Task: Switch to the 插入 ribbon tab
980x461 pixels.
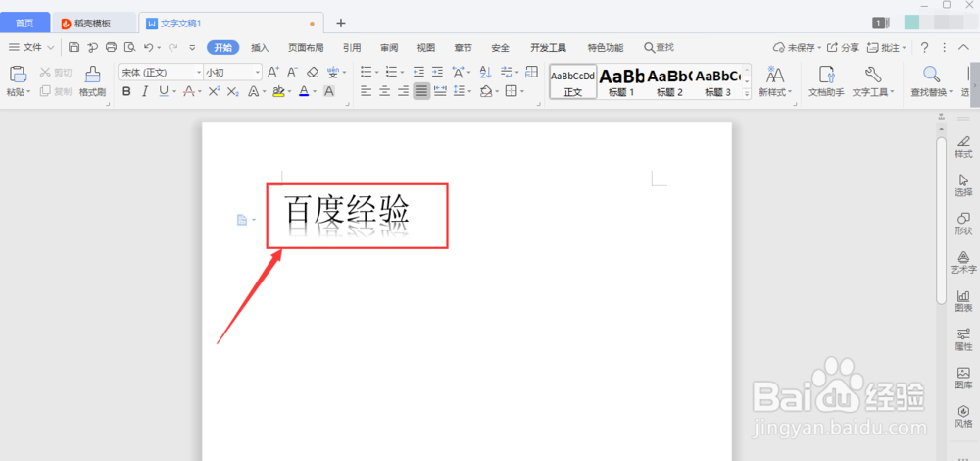Action: (x=260, y=47)
